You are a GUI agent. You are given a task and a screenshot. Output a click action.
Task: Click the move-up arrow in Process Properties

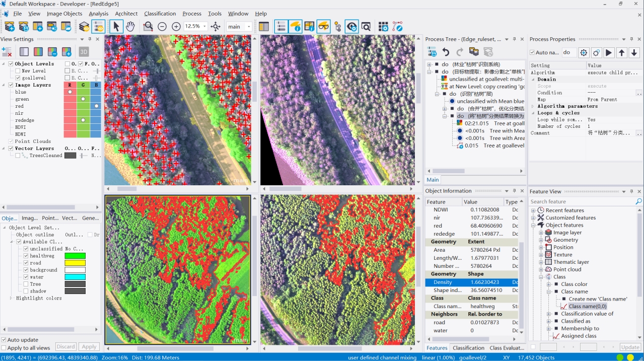[x=622, y=52]
